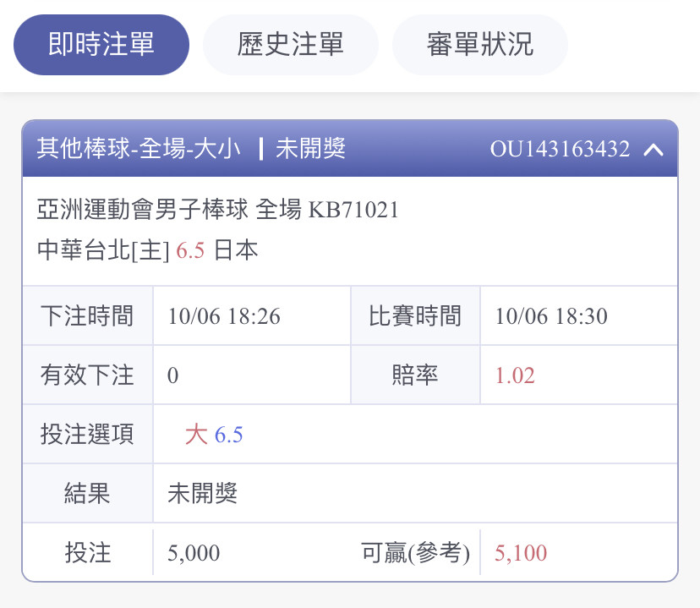Image resolution: width=700 pixels, height=608 pixels.
Task: Click the 中華台北[主] team name
Action: point(103,250)
